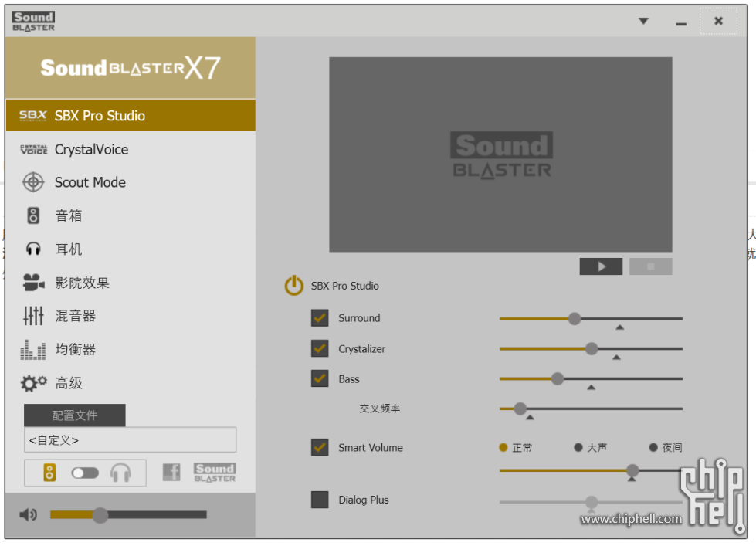The image size is (756, 546).
Task: Click the Surround level slider handle
Action: click(x=575, y=319)
